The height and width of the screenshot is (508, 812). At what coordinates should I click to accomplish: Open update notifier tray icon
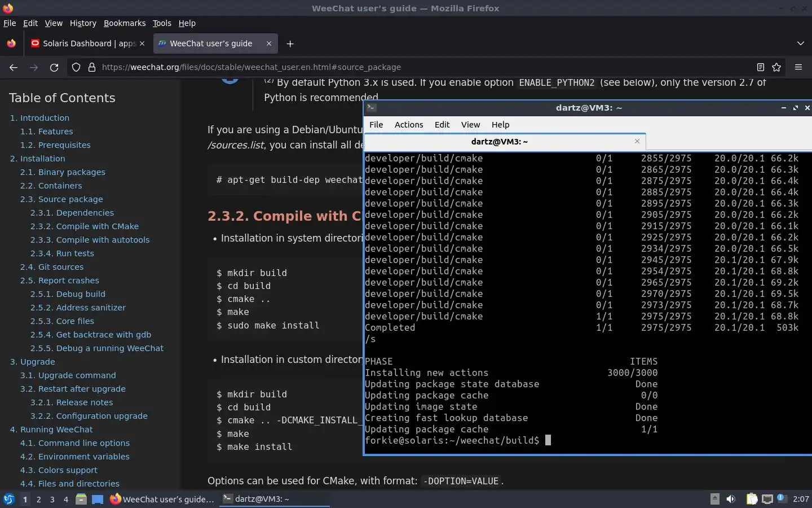click(781, 498)
